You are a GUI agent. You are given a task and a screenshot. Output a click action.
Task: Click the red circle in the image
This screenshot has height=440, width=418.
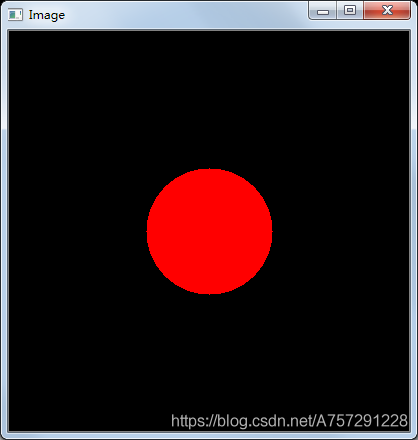[x=210, y=232]
